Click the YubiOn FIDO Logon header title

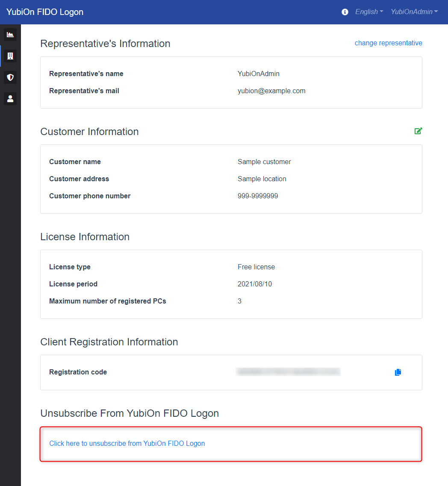[45, 12]
